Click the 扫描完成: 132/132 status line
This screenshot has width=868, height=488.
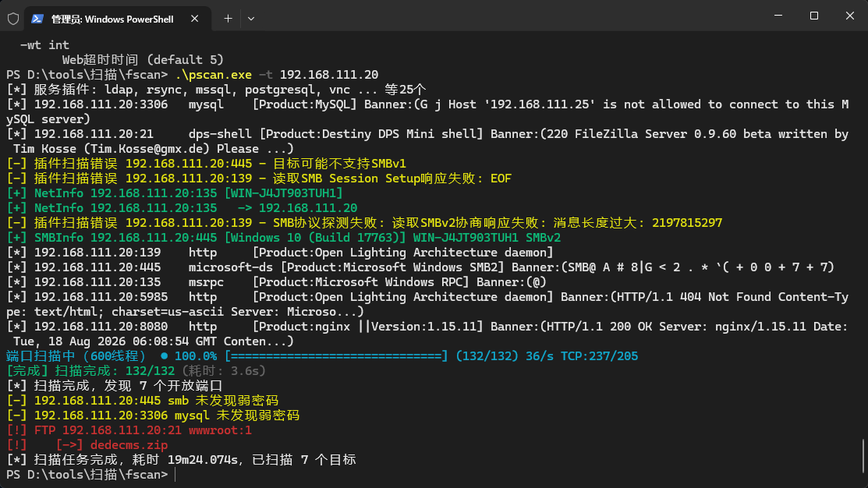(x=136, y=371)
